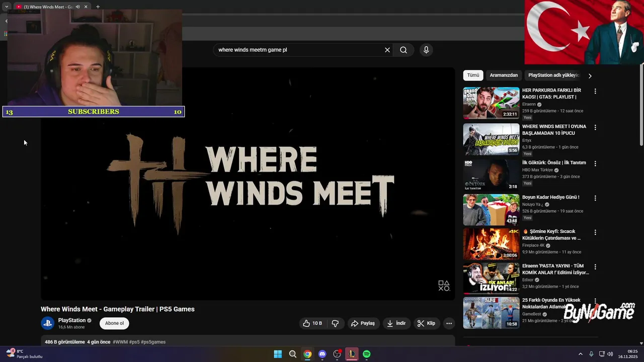
Task: Open options for GTA5 Playlist video
Action: point(595,92)
